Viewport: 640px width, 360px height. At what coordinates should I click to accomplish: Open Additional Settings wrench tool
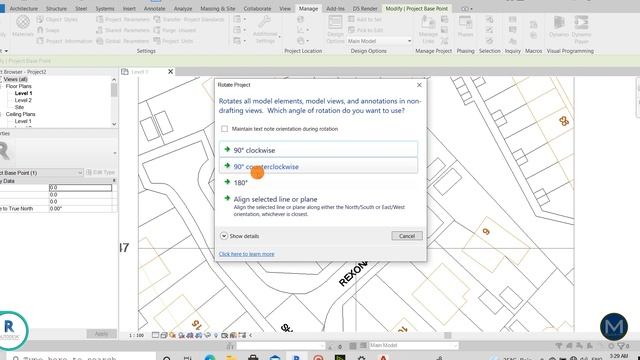point(265,29)
